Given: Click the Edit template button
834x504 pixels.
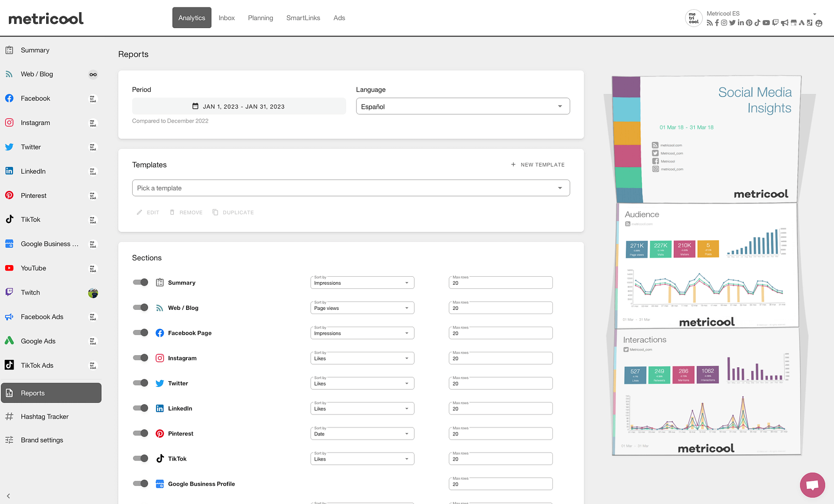Looking at the screenshot, I should tap(148, 212).
